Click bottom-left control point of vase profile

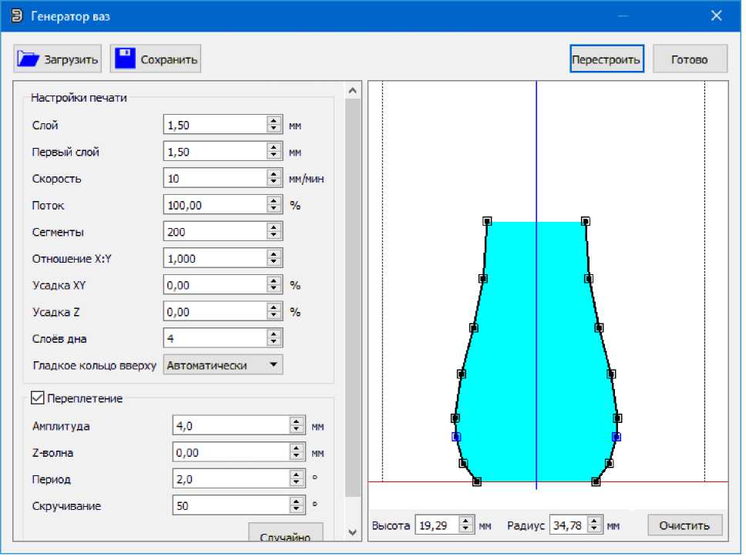[477, 482]
